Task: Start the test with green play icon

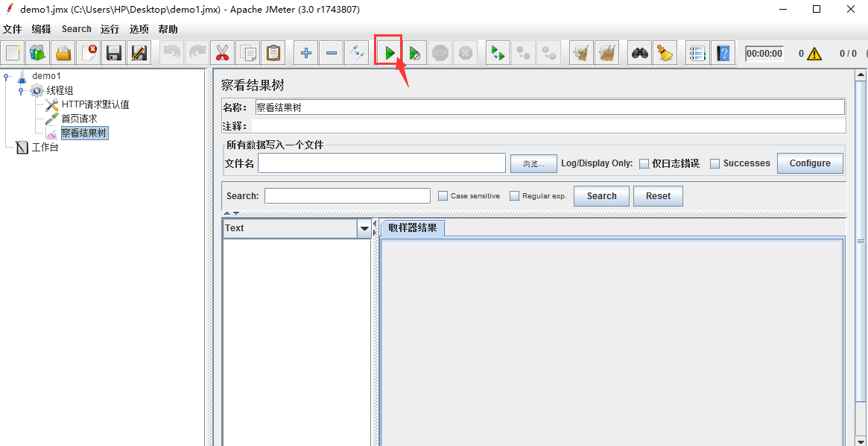Action: pyautogui.click(x=390, y=53)
